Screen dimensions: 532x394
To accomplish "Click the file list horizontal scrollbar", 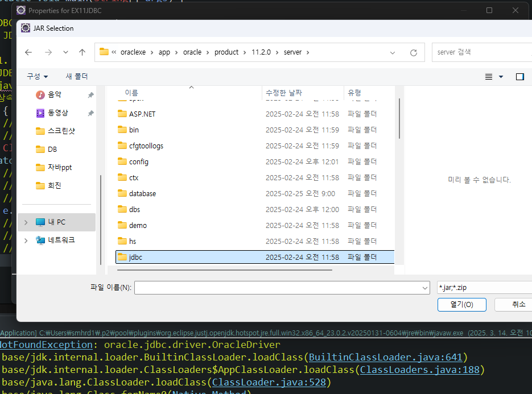I will coord(225,270).
